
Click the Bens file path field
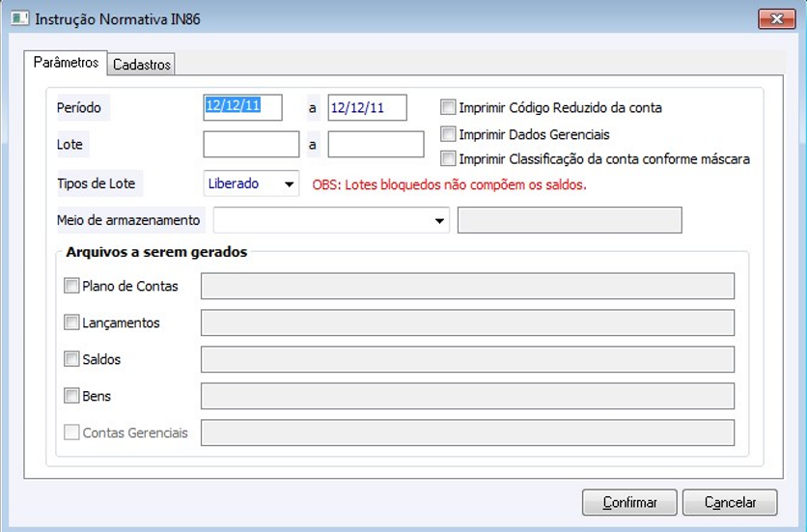[467, 396]
